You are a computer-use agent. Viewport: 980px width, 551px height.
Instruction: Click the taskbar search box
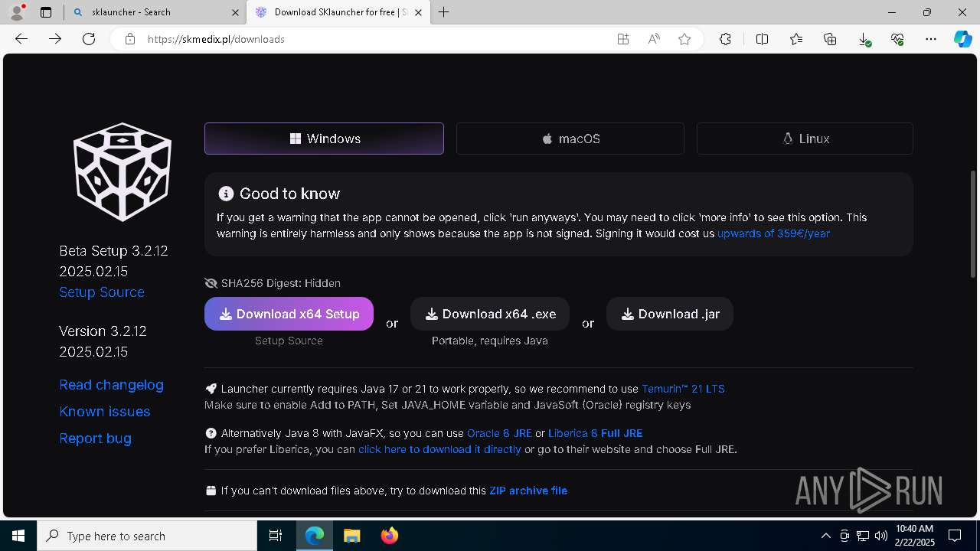click(x=147, y=536)
